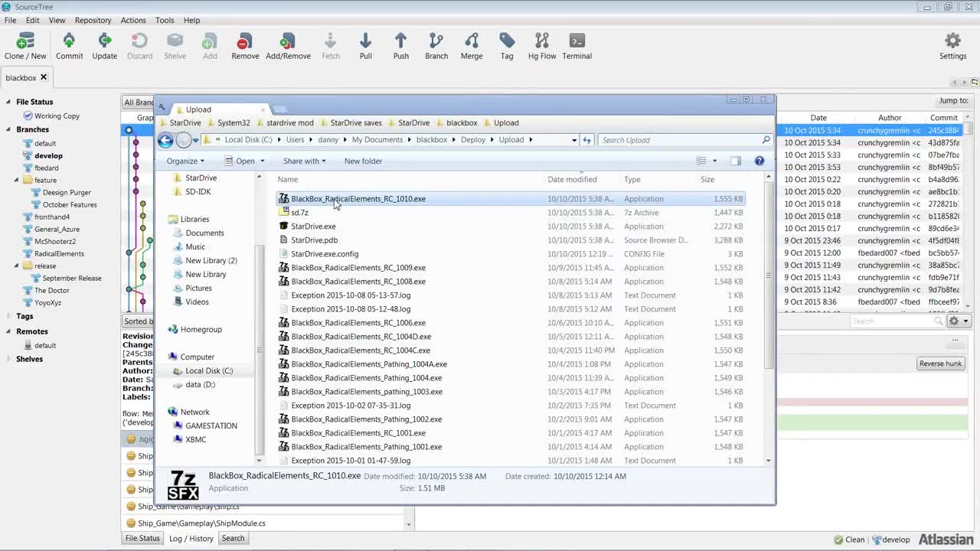Image resolution: width=980 pixels, height=551 pixels.
Task: Collapse the release branch folder
Action: pyautogui.click(x=16, y=266)
